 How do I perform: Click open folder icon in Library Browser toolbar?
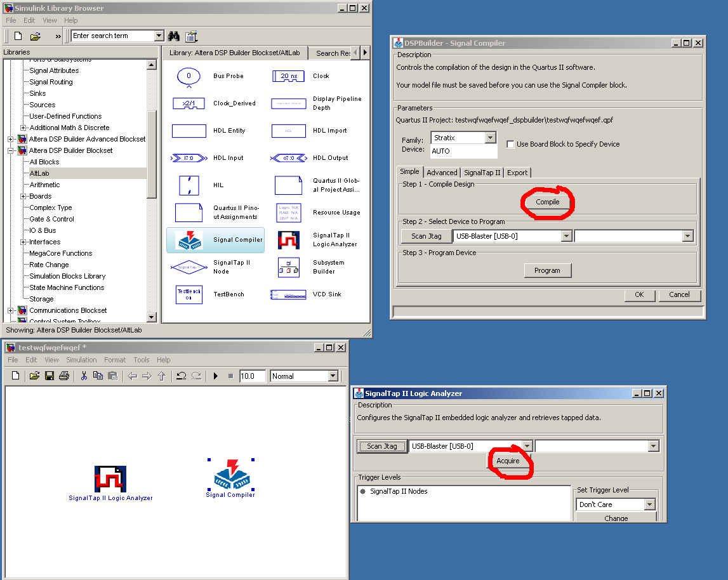click(x=36, y=36)
